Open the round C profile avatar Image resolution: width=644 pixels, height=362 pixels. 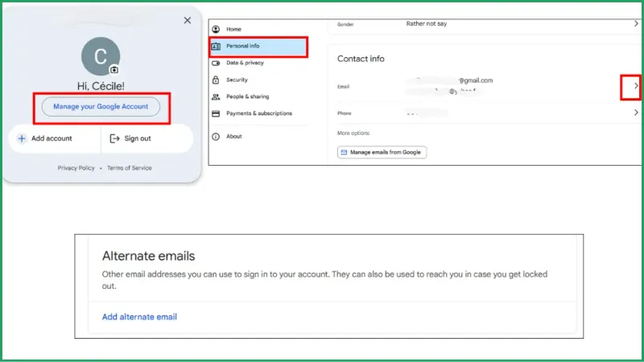101,56
